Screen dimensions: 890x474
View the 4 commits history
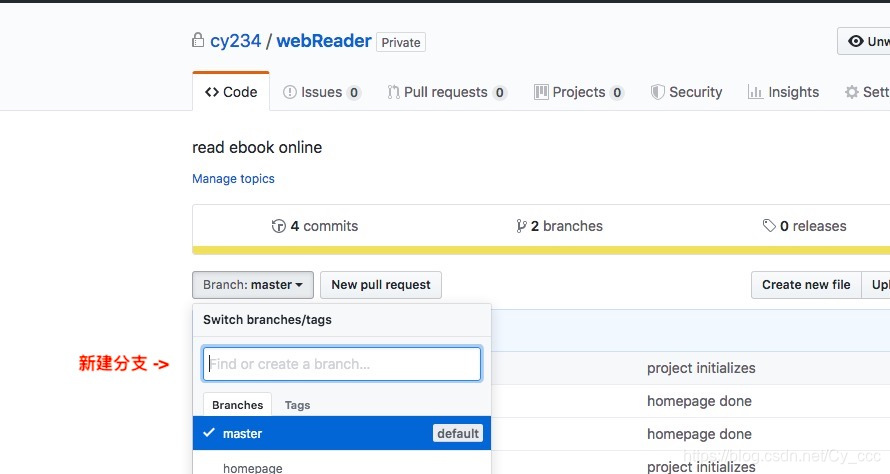(315, 226)
